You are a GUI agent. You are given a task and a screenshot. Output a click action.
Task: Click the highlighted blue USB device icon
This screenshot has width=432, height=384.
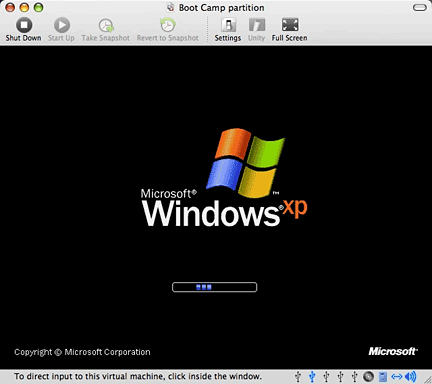pos(312,377)
